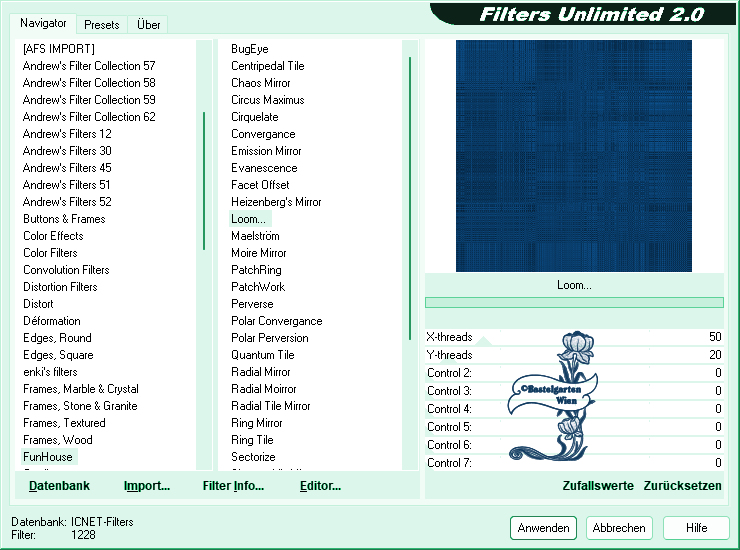
Task: Click Zurücksetzen to reset controls
Action: point(682,486)
